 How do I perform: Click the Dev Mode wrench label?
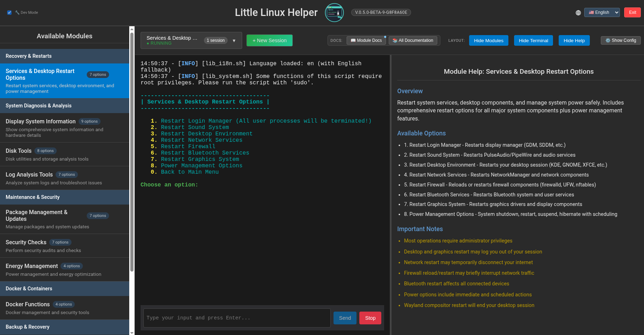point(27,12)
